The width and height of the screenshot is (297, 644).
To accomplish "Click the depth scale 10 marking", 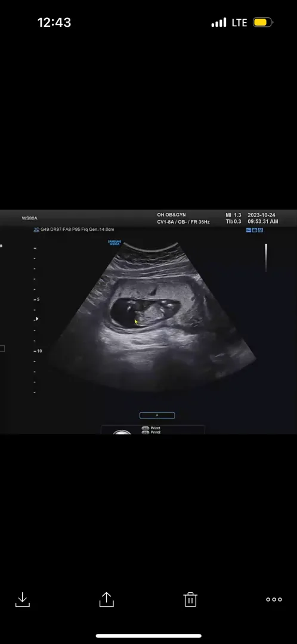I will click(x=38, y=351).
